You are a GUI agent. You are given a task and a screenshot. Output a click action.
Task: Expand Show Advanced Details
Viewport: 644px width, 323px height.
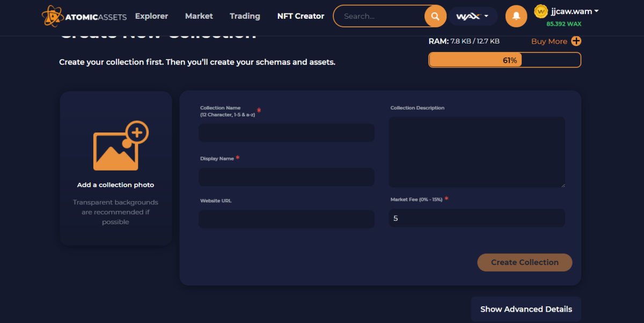click(526, 309)
